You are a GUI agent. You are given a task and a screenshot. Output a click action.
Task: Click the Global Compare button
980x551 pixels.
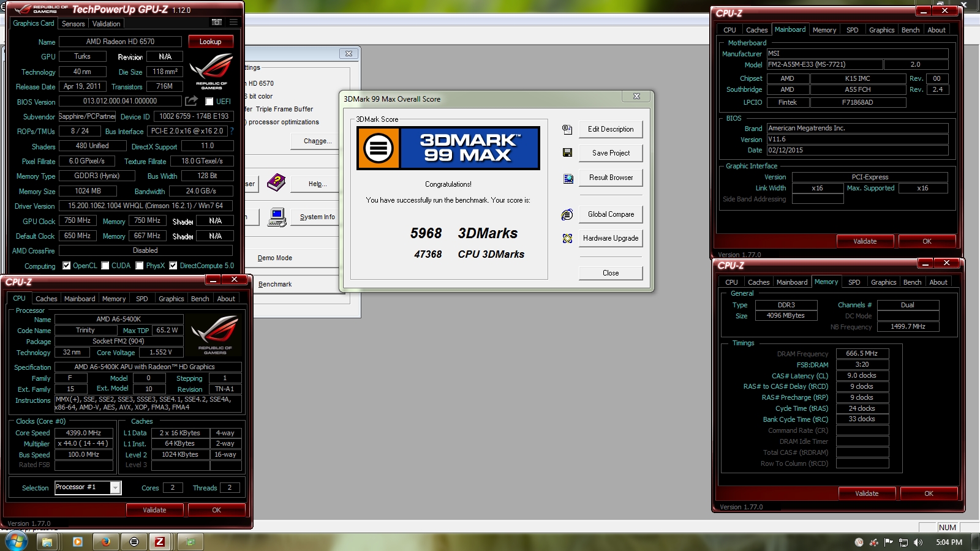611,214
